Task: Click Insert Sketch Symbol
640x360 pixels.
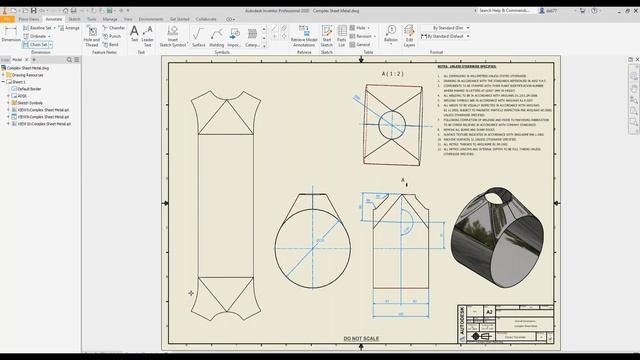Action: coord(173,36)
